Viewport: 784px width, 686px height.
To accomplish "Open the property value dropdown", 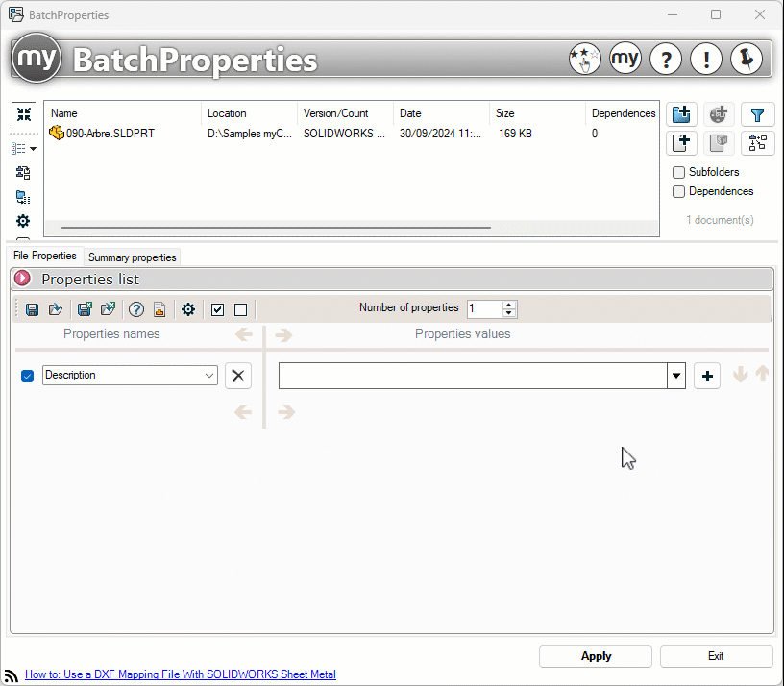I will click(x=675, y=376).
